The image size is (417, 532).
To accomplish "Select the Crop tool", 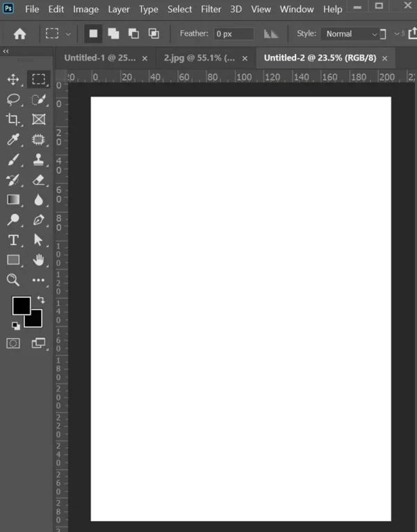I will [x=13, y=119].
